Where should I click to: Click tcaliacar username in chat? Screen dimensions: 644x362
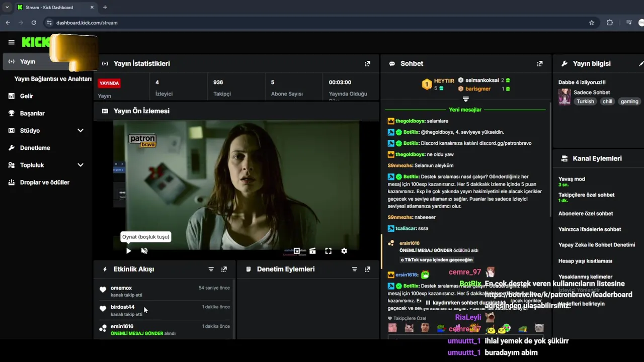(406, 228)
